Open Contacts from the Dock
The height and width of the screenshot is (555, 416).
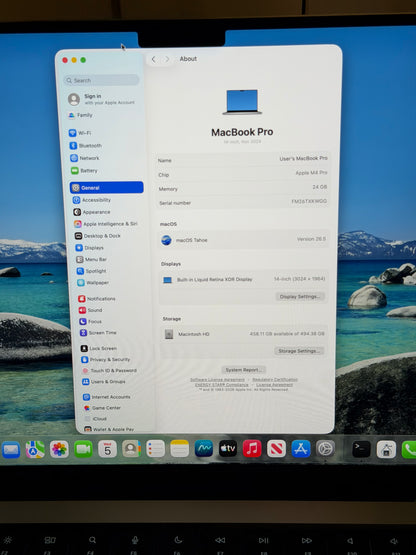131,449
